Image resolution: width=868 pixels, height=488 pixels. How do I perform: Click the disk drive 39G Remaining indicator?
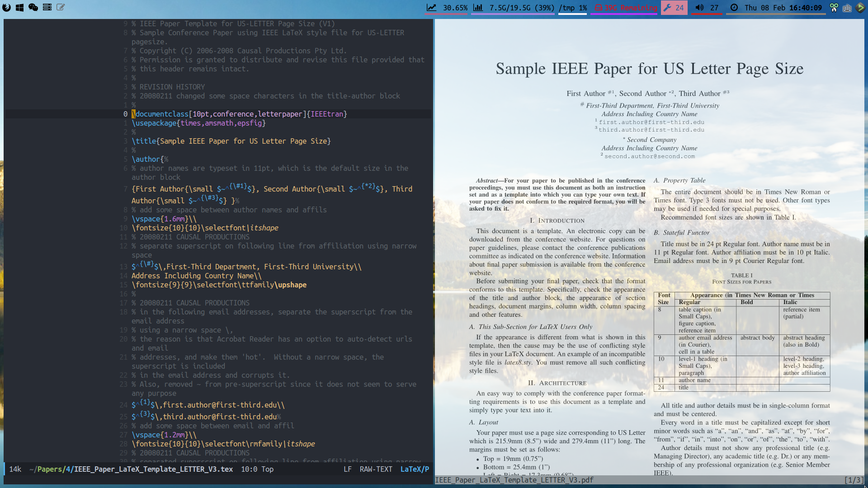click(625, 8)
